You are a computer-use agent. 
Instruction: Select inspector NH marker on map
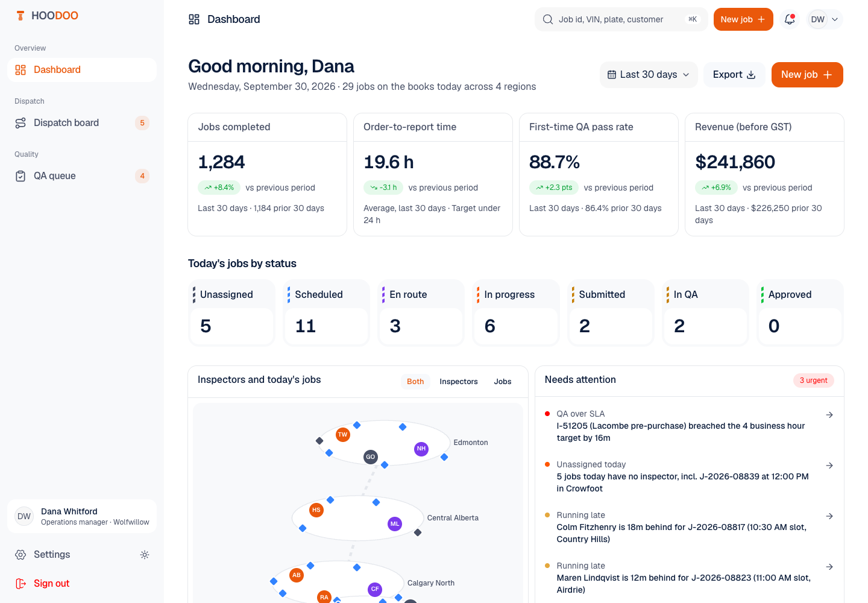421,449
